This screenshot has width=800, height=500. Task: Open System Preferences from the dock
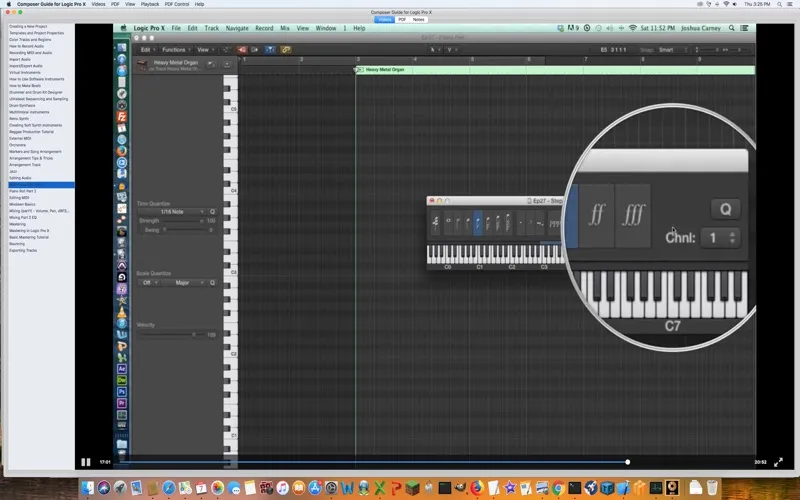coord(331,488)
